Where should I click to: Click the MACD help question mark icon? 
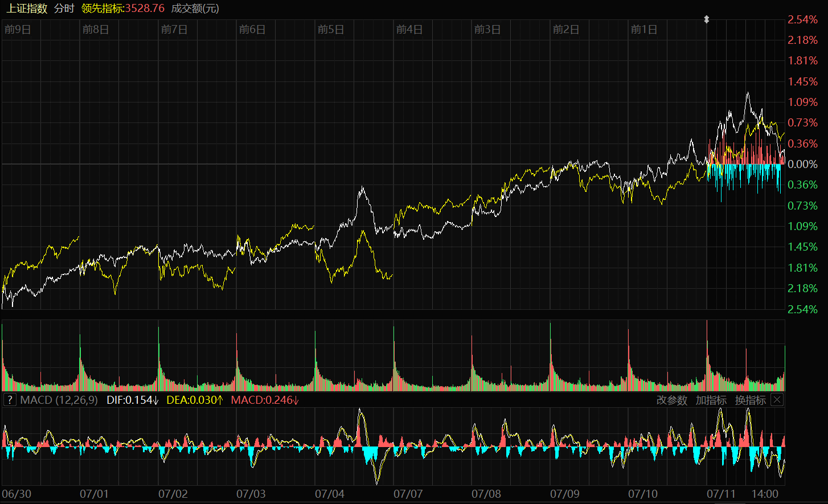pos(9,400)
